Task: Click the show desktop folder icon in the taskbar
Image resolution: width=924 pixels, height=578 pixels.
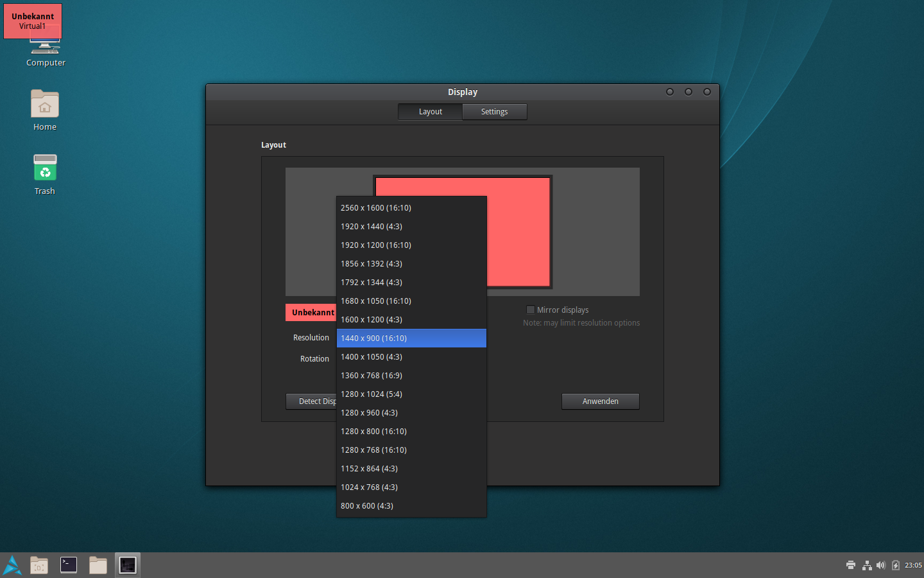Action: point(39,565)
